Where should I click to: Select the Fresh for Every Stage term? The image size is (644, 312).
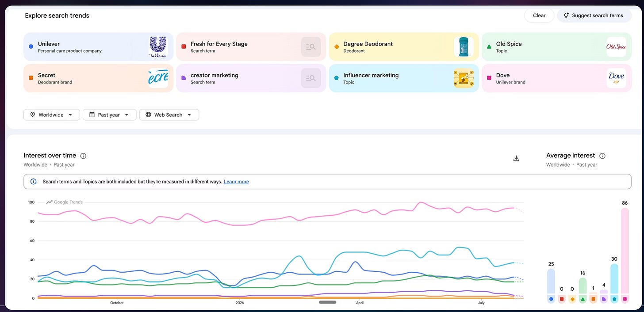pyautogui.click(x=251, y=47)
